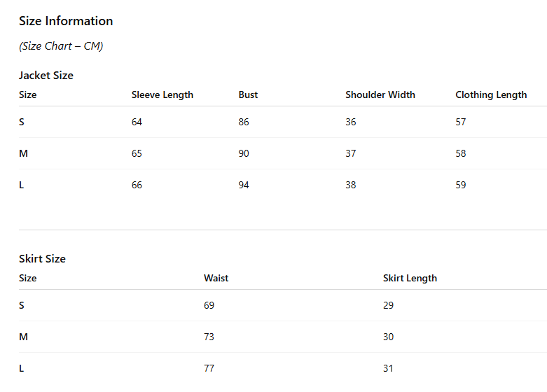547x392 pixels.
Task: Click the Sleeve Length column header
Action: point(162,95)
